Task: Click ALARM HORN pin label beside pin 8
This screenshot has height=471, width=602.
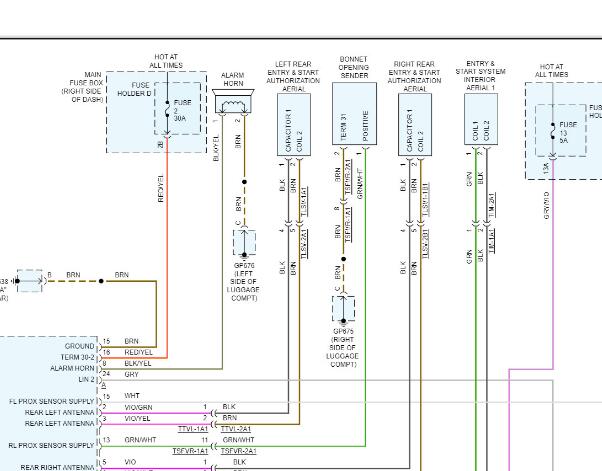Action: coord(72,368)
